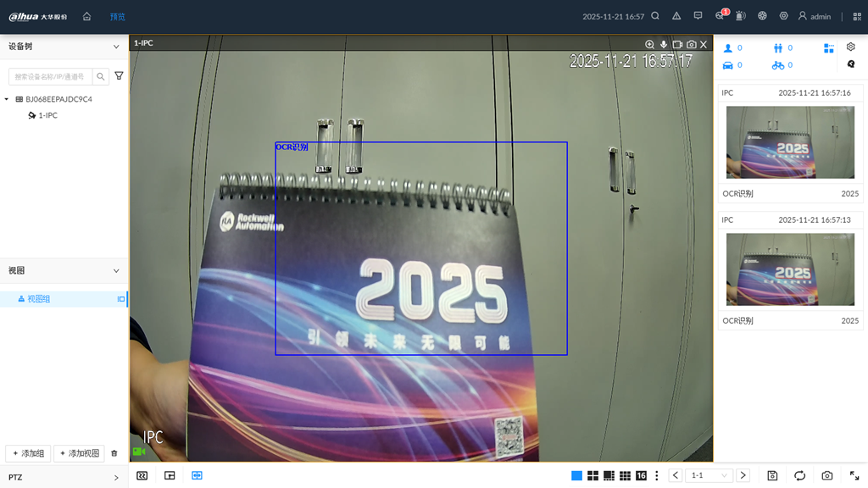Collapse the 设备树 panel chevron
Screen dimensions: 868x488
(116, 47)
